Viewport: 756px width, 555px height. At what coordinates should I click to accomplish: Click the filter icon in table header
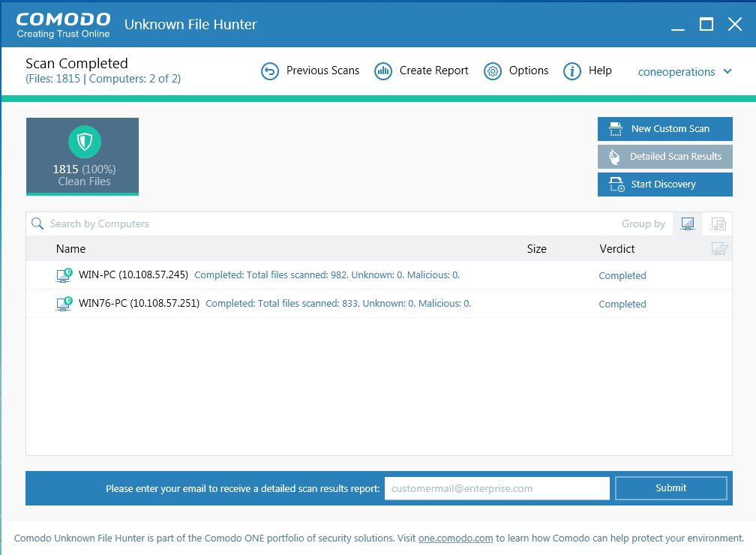coord(719,249)
